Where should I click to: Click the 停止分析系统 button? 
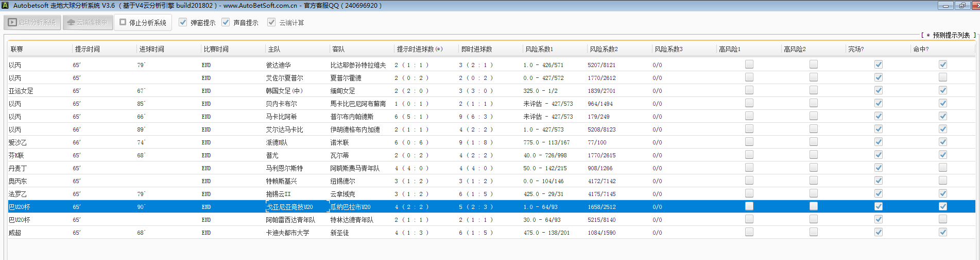(x=143, y=23)
